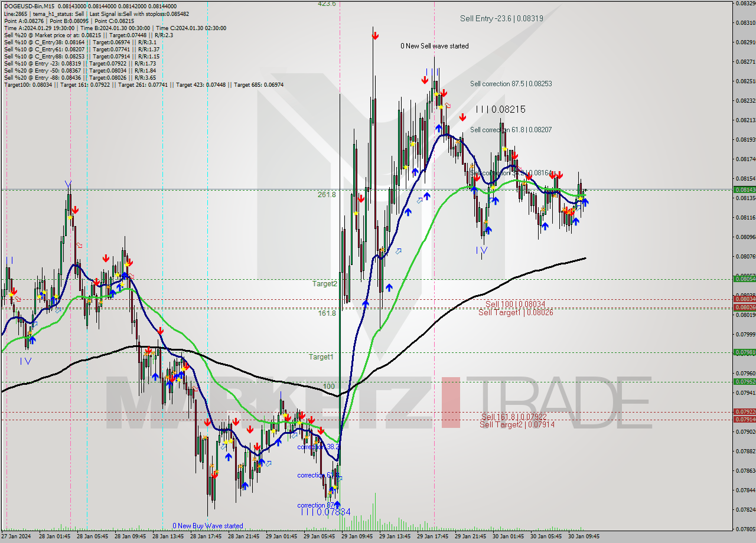Click the green 100 level label
The width and height of the screenshot is (756, 543).
tap(328, 387)
